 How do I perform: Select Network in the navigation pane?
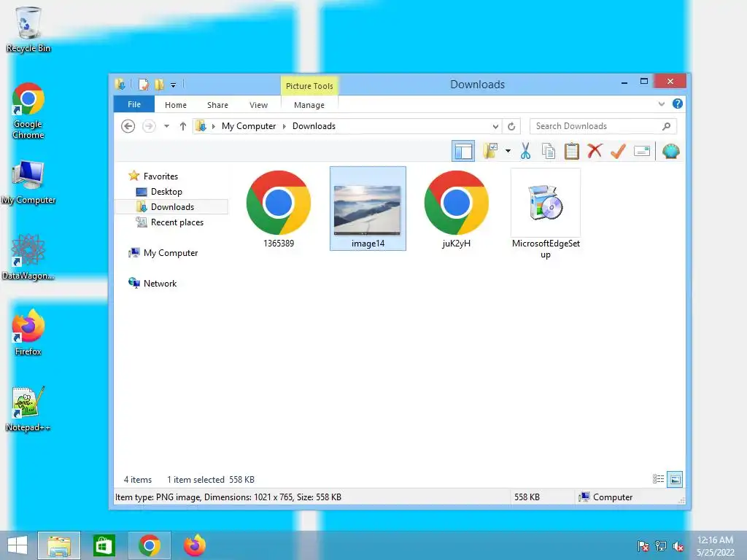pyautogui.click(x=160, y=284)
